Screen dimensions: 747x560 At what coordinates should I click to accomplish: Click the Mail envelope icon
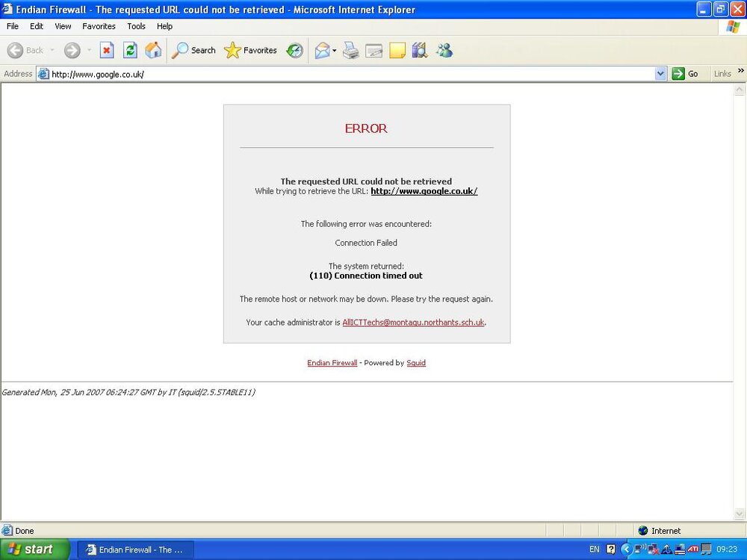[x=323, y=51]
